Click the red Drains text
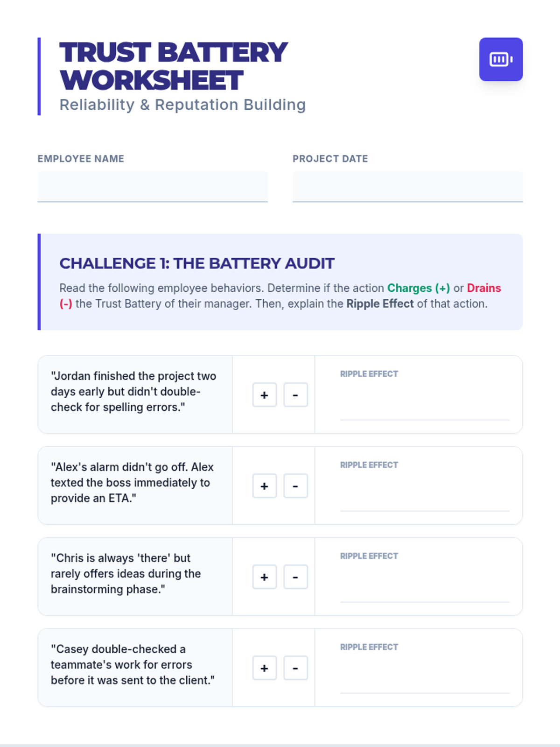Viewport: 560px width, 747px height. click(x=483, y=288)
